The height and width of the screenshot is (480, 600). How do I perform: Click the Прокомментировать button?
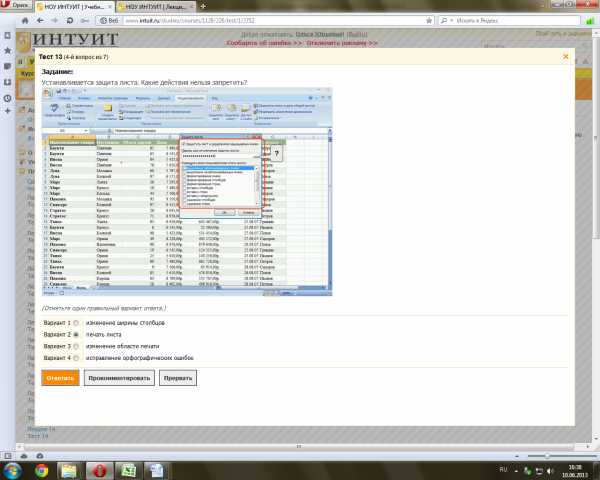click(119, 378)
